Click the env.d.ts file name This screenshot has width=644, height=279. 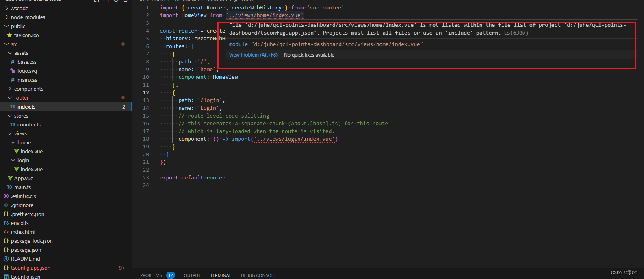20,223
